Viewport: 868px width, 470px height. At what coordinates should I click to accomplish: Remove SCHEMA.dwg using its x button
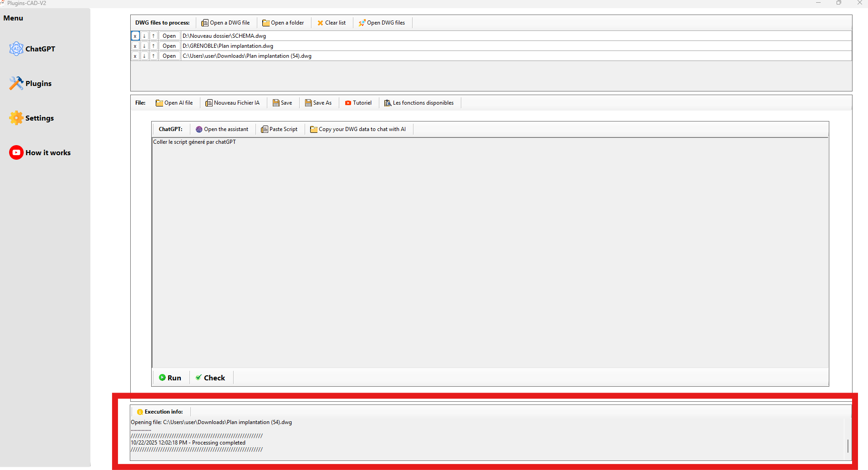(135, 36)
